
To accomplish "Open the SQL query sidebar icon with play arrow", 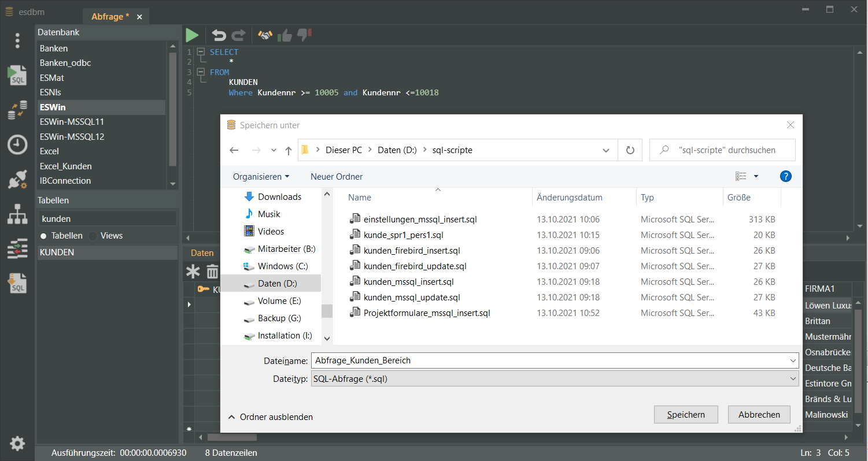I will click(17, 75).
